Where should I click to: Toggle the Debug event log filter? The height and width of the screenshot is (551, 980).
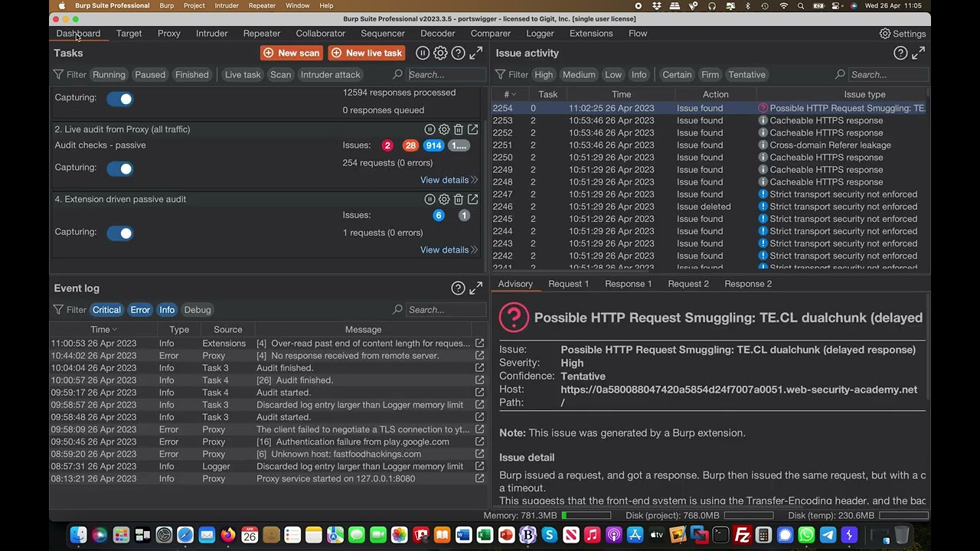(197, 310)
